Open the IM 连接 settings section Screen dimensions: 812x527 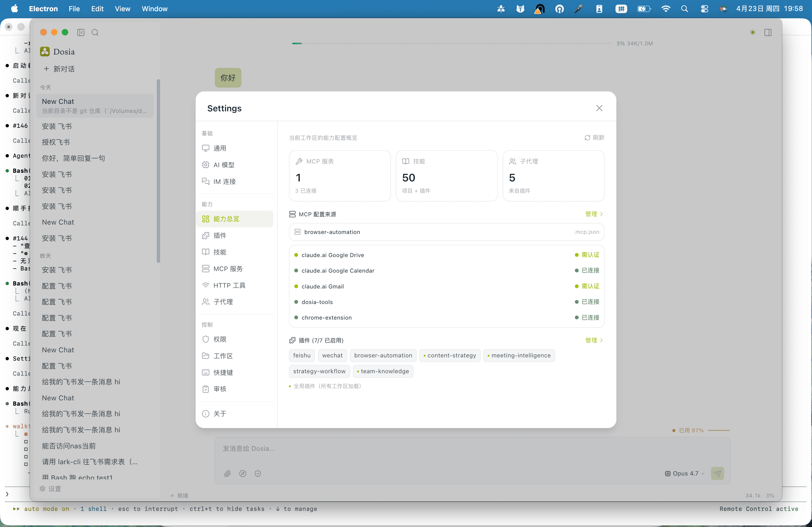(235, 181)
